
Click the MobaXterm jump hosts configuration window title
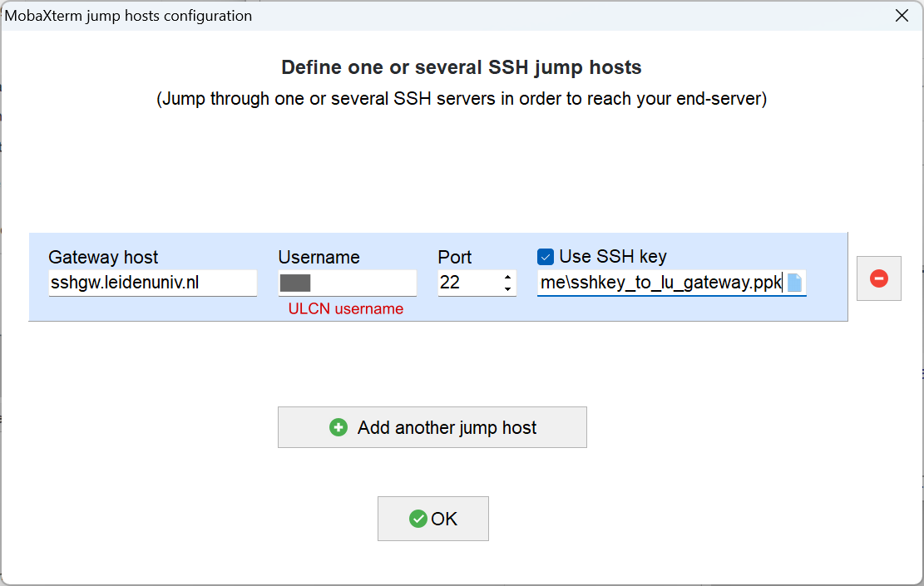(128, 16)
